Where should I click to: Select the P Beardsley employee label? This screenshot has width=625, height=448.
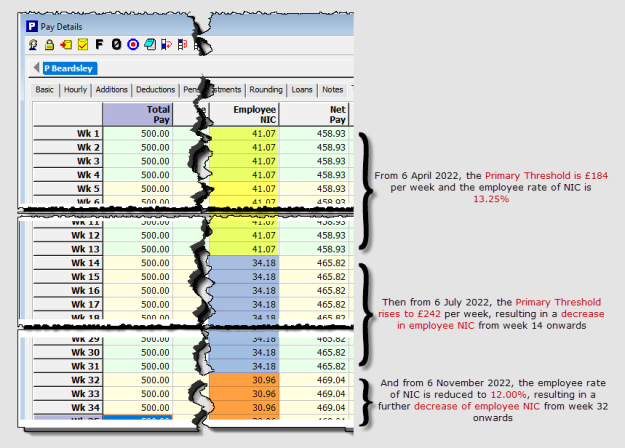coord(70,68)
